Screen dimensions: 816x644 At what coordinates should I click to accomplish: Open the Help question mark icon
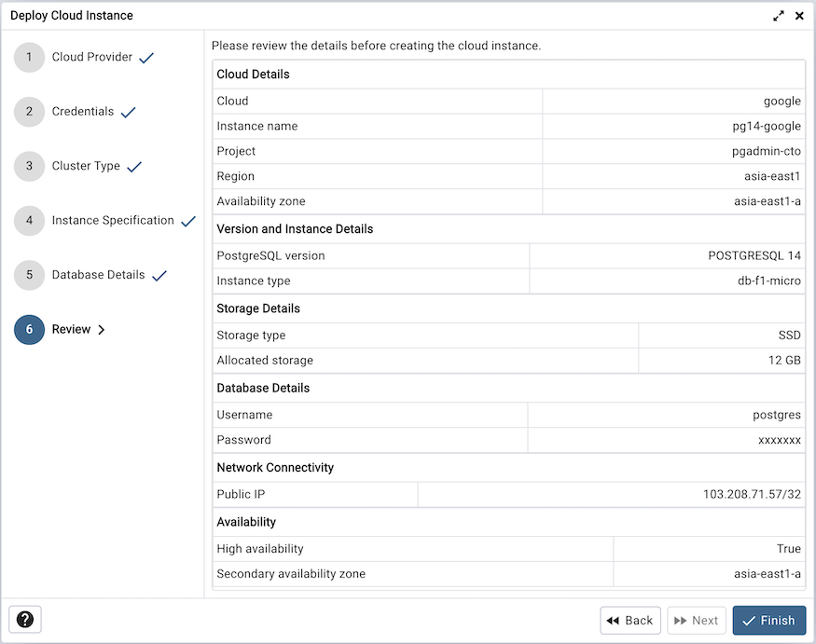click(x=24, y=619)
